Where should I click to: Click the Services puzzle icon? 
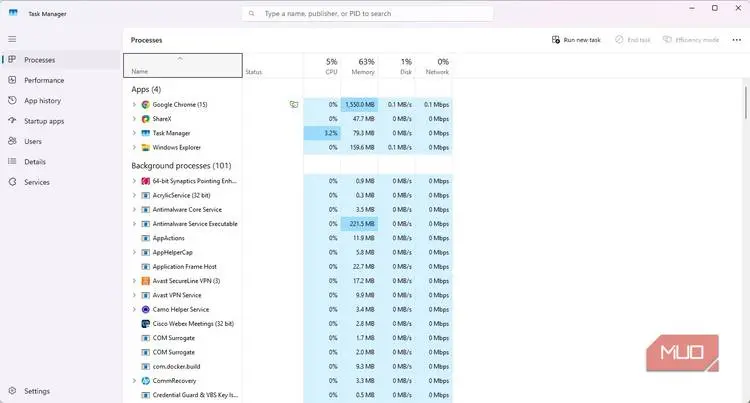tap(12, 182)
